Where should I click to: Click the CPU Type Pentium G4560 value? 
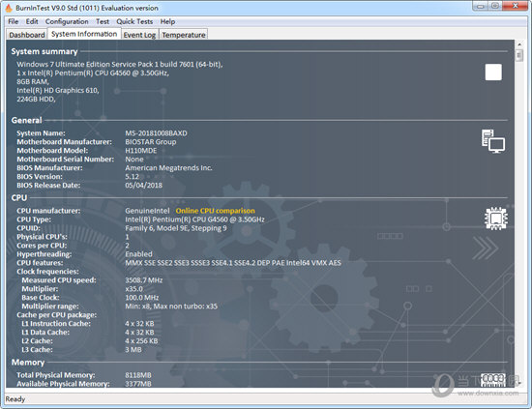[194, 219]
